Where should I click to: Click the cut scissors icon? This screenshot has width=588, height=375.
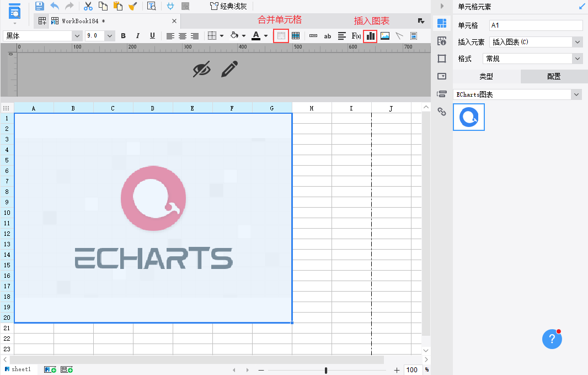(x=88, y=6)
